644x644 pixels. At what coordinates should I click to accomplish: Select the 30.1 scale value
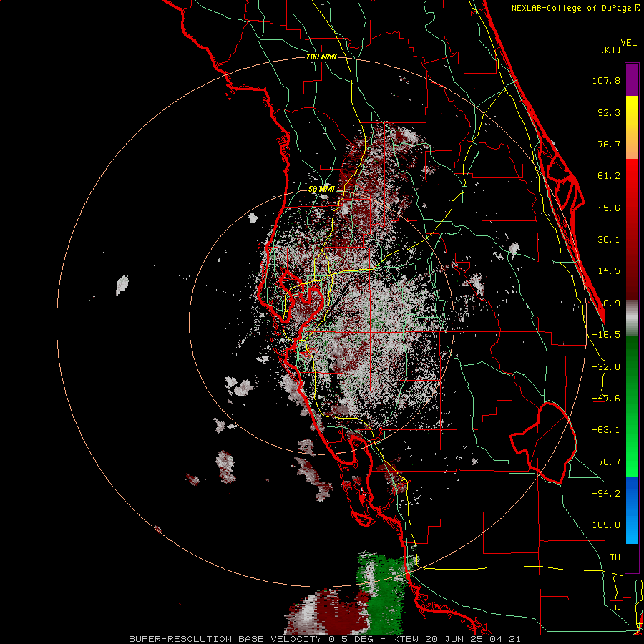609,240
